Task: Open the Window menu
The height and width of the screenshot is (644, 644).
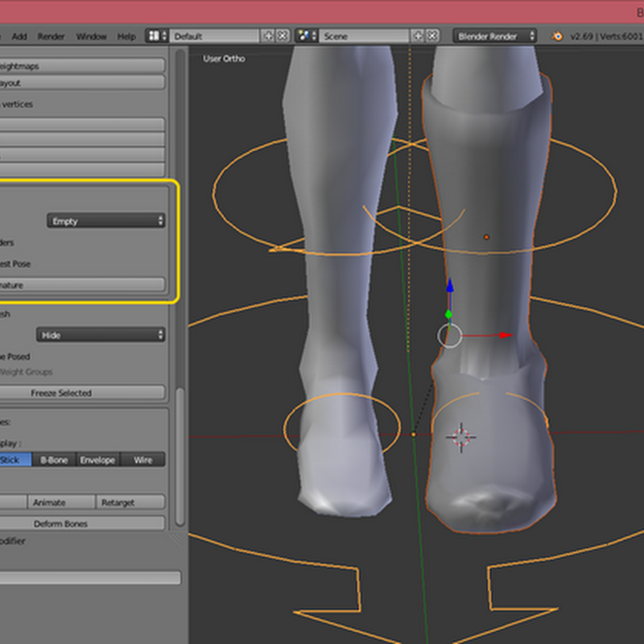Action: [91, 36]
